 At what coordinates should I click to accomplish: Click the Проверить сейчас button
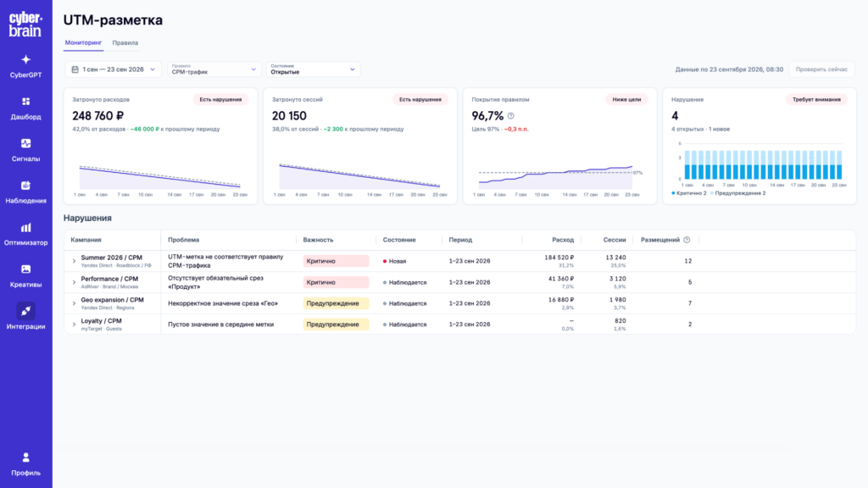[821, 69]
